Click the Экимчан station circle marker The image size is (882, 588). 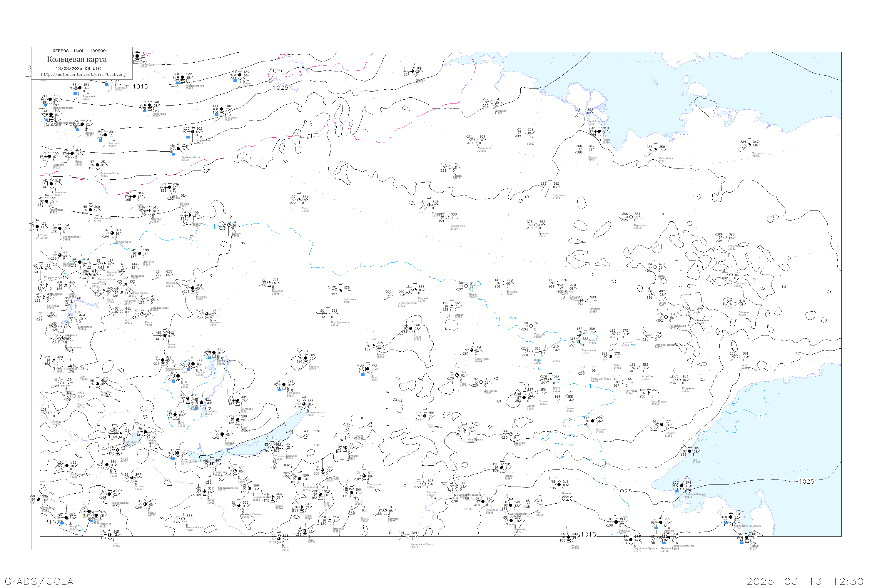pyautogui.click(x=616, y=522)
